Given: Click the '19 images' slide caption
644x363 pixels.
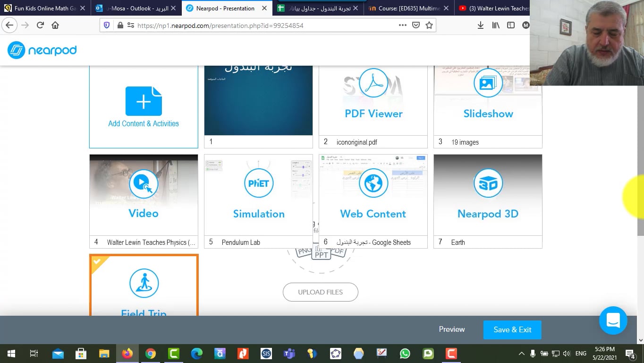Looking at the screenshot, I should [x=465, y=142].
